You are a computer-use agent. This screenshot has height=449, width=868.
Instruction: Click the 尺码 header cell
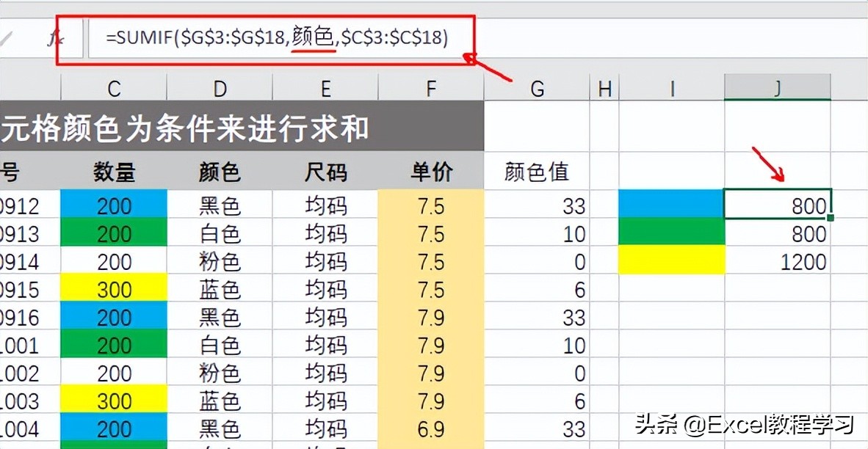click(x=325, y=172)
